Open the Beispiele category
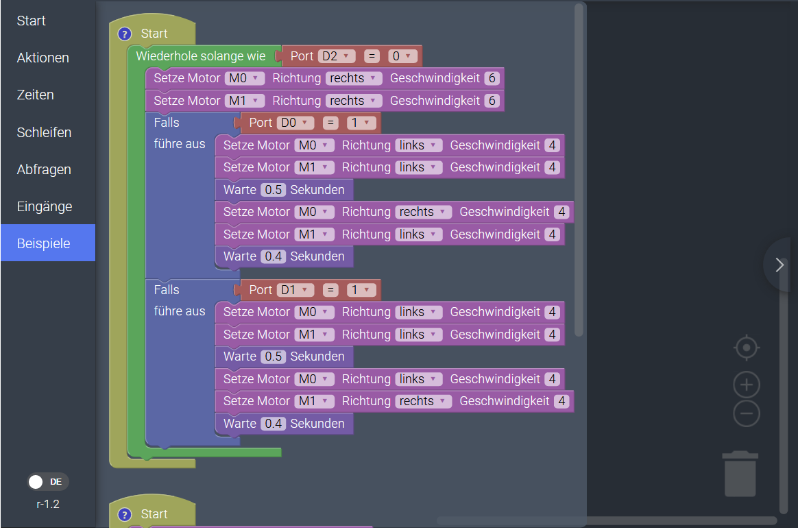Screen dimensions: 798x532 (x=44, y=243)
